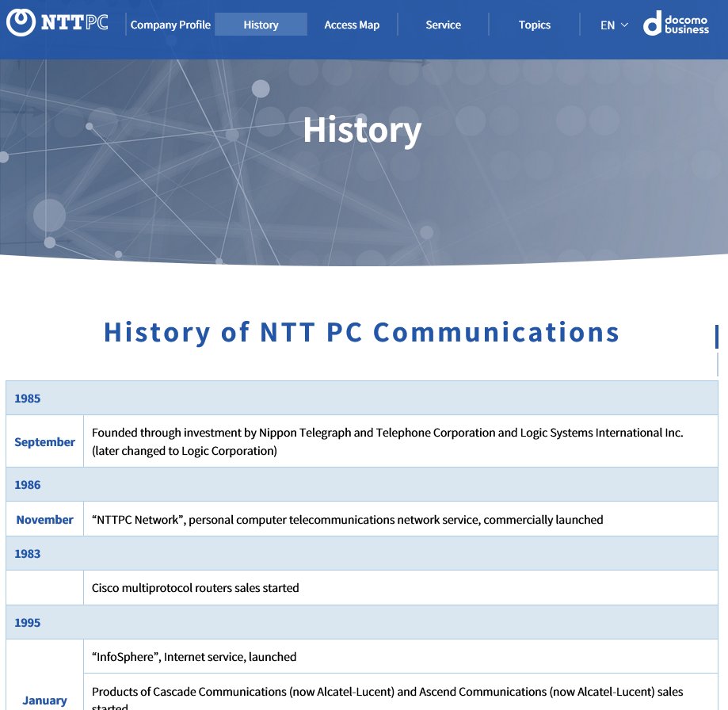Click the September month cell

[44, 441]
